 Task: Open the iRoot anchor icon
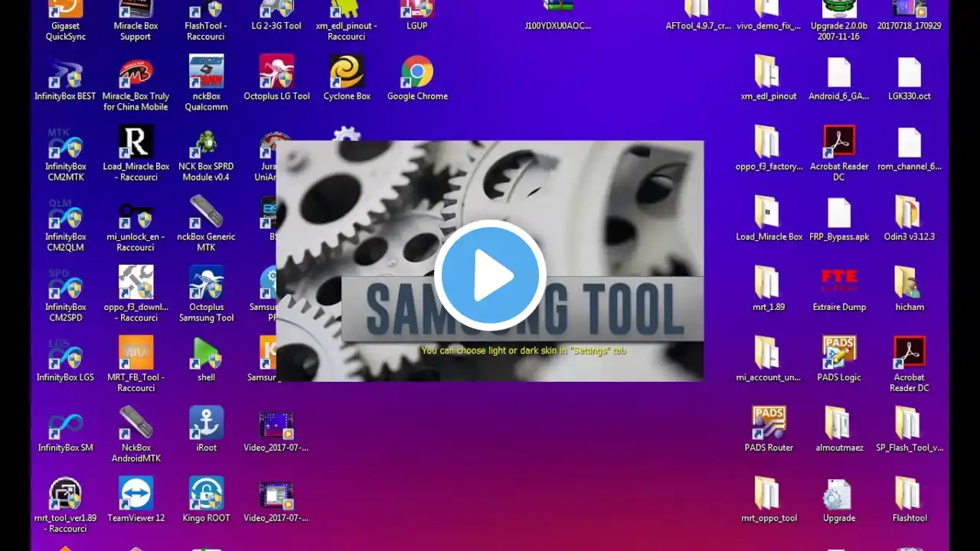[x=206, y=429]
